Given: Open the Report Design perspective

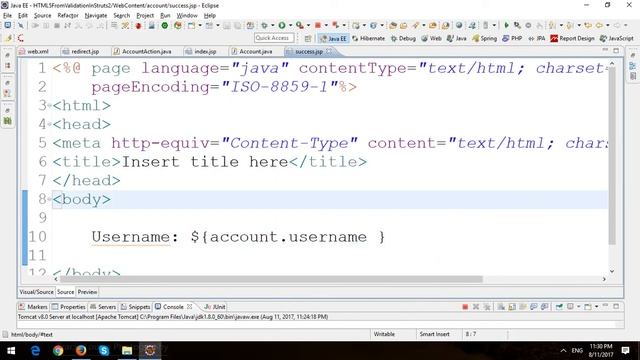Looking at the screenshot, I should [572, 38].
